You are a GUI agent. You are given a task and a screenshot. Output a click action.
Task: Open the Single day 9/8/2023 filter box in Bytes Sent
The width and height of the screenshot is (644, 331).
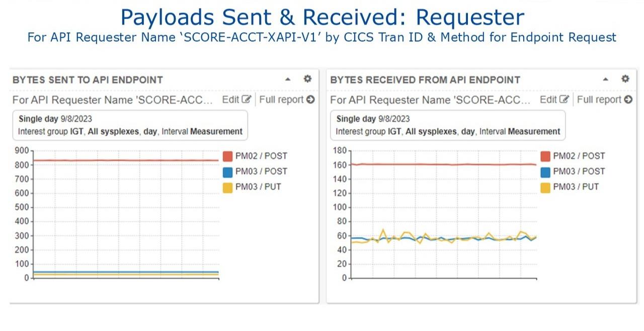click(130, 125)
